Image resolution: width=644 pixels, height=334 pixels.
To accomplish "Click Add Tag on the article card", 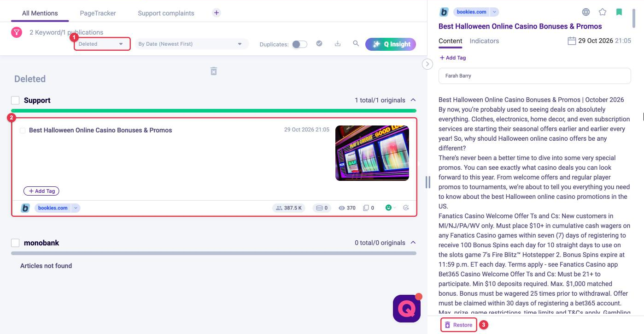I will point(41,191).
